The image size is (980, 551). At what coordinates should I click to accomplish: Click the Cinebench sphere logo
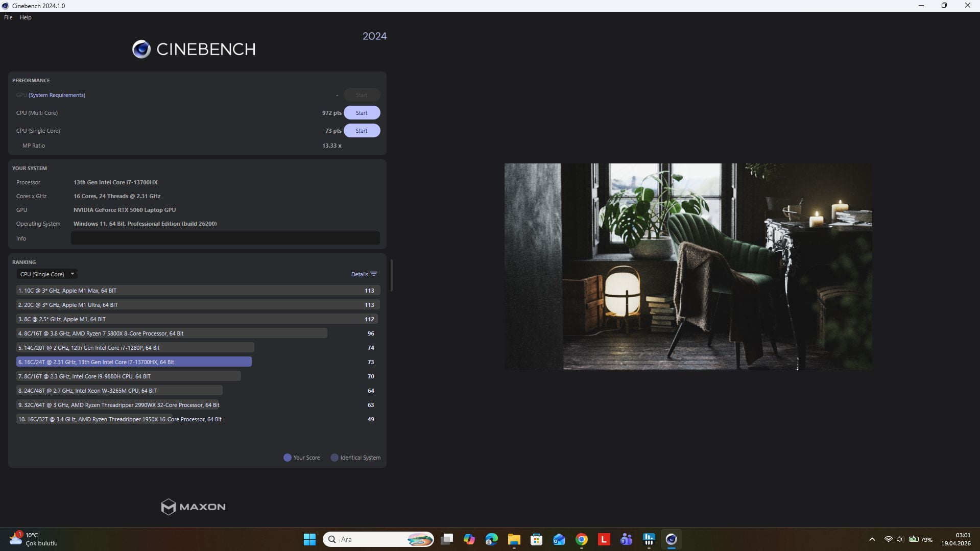pyautogui.click(x=141, y=49)
